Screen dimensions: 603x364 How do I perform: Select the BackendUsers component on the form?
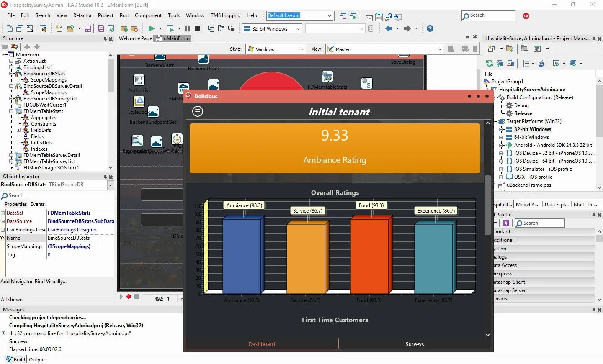coord(203,59)
